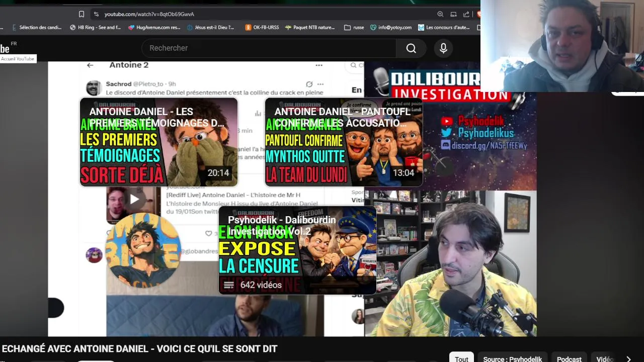Select the 'Tout' filter chip
Screen dimensions: 644x362
[461, 358]
